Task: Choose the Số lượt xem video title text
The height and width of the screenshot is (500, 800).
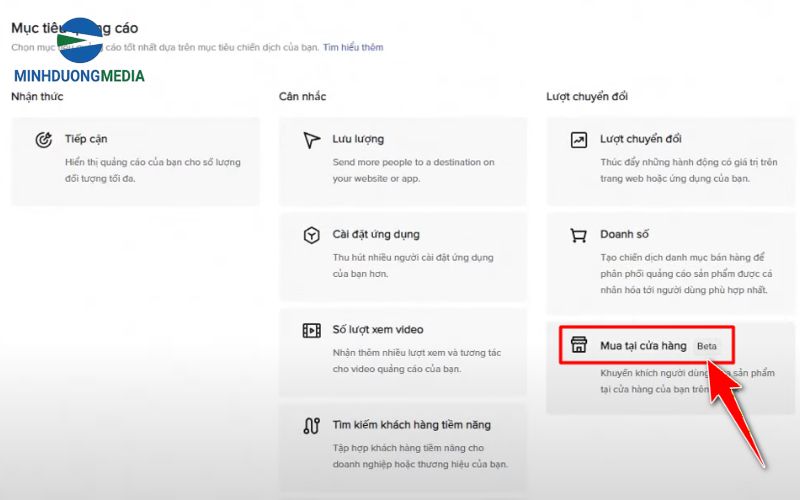Action: tap(377, 329)
